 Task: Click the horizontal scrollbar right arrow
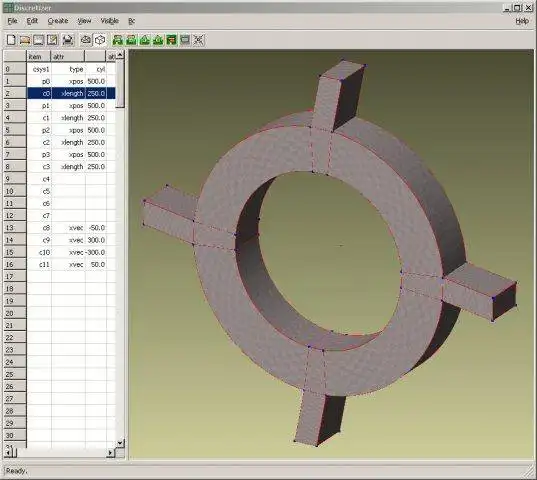pyautogui.click(x=110, y=453)
